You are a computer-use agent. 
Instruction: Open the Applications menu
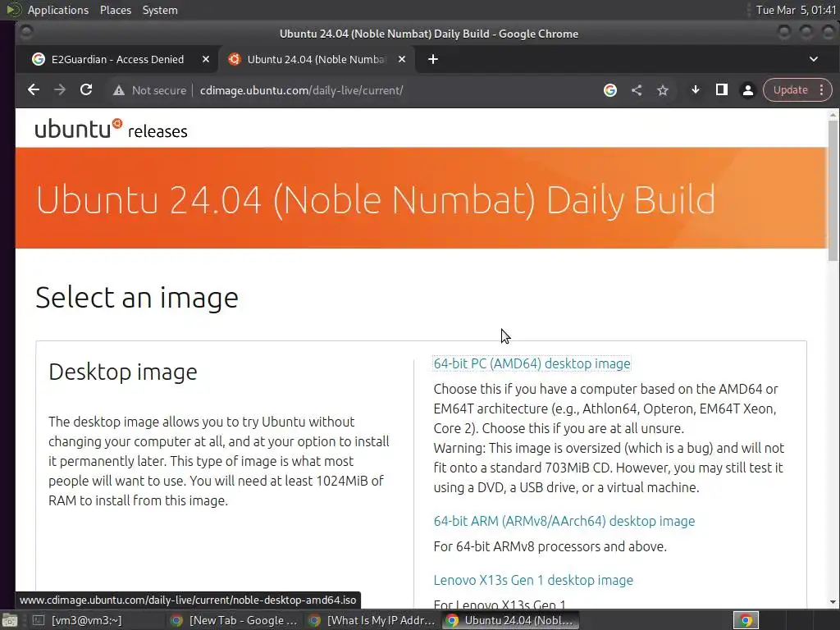tap(58, 10)
